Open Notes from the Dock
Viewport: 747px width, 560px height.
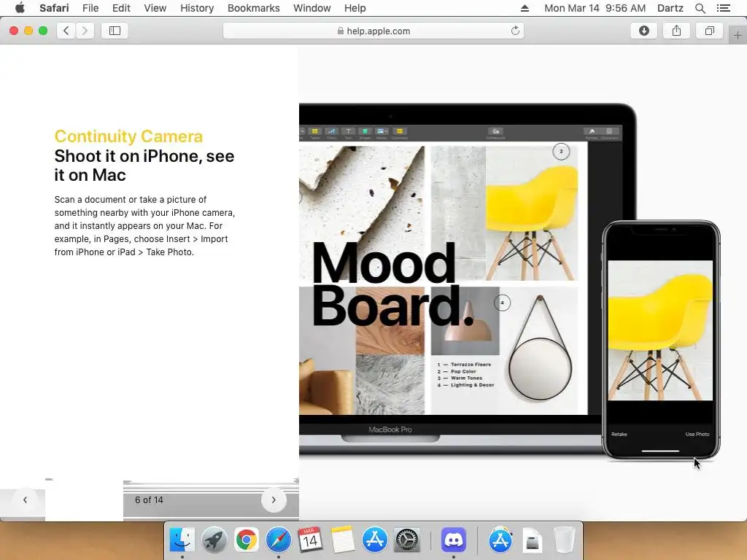[343, 540]
